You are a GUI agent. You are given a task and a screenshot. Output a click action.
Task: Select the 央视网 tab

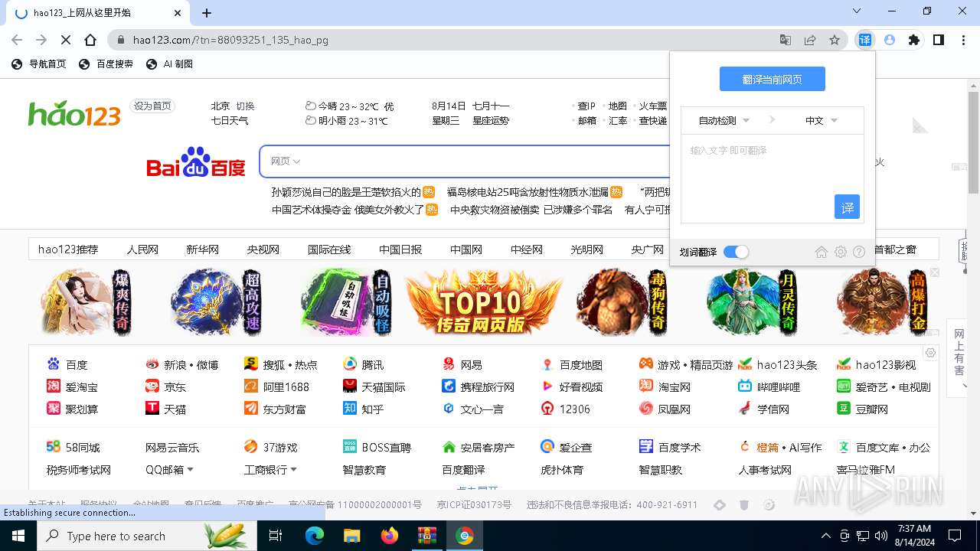coord(263,249)
